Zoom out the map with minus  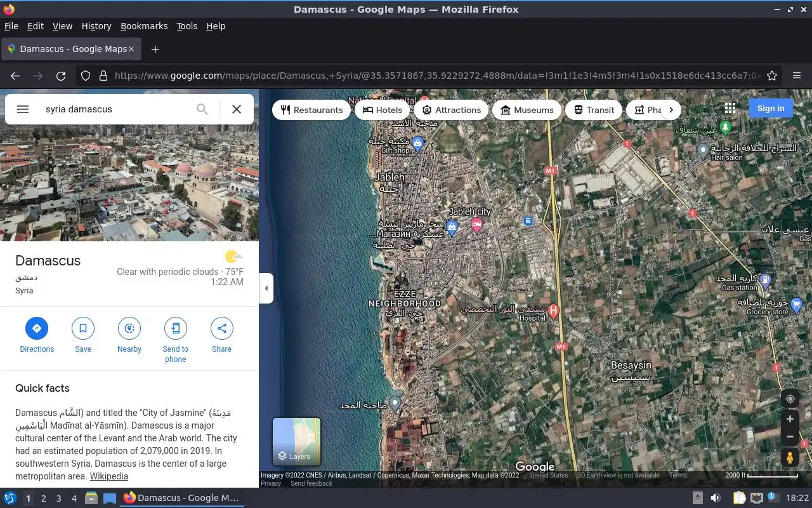click(x=790, y=437)
